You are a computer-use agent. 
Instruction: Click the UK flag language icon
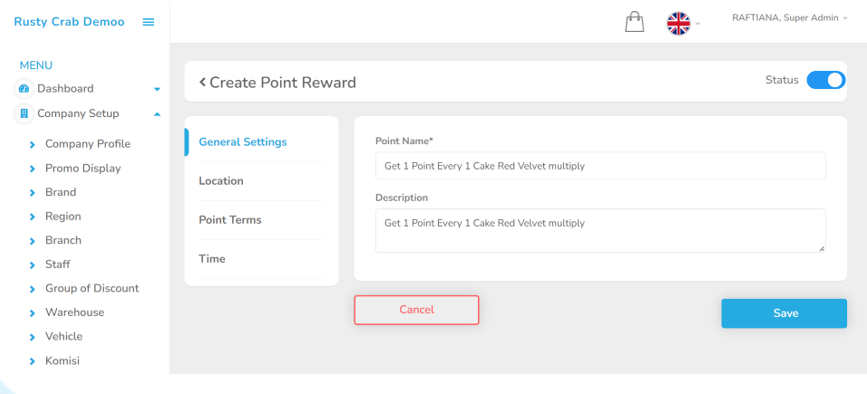coord(678,24)
